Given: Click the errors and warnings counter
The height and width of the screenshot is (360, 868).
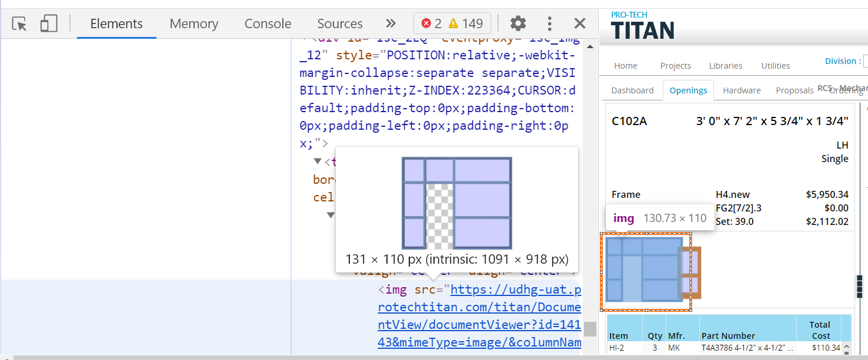Looking at the screenshot, I should pos(451,23).
